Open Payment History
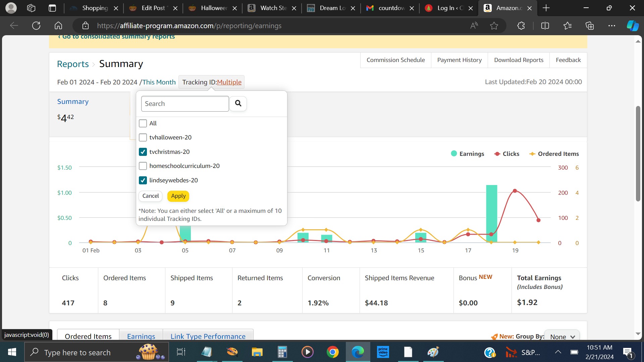 460,60
